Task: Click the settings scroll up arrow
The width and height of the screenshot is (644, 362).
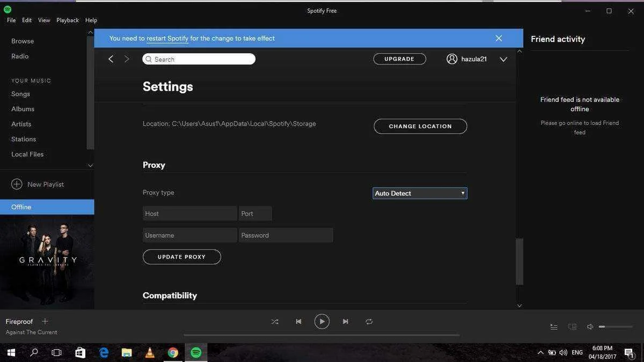Action: click(x=519, y=51)
